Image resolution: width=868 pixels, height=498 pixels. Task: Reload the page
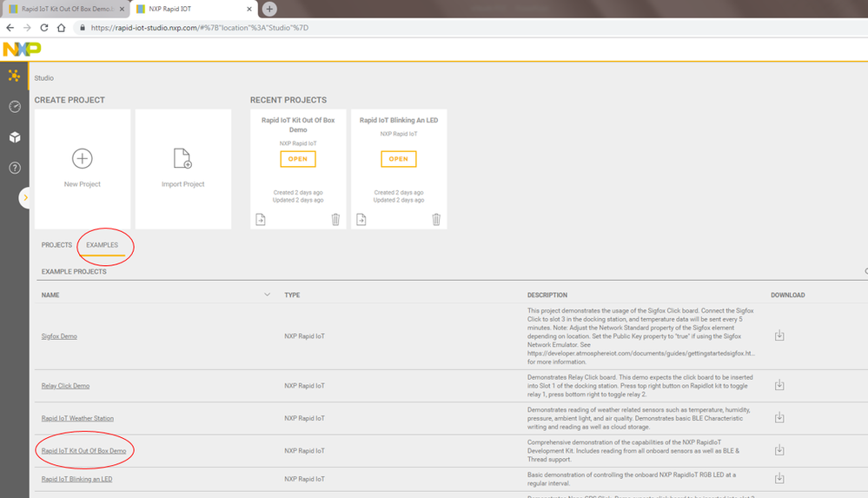[x=44, y=28]
